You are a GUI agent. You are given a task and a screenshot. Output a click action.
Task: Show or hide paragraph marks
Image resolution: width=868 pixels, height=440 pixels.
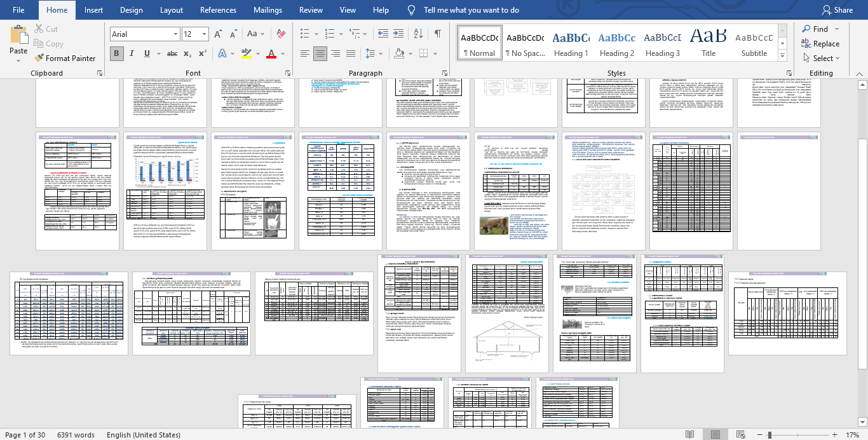tap(437, 34)
